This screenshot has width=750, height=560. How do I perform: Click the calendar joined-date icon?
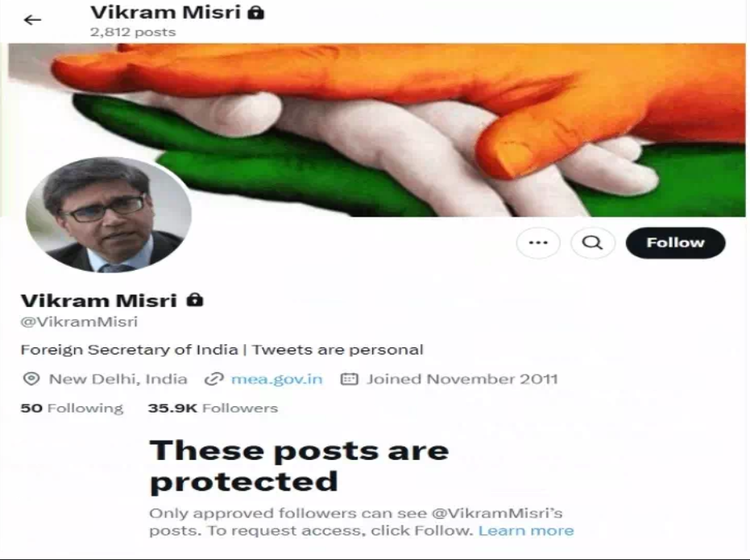click(x=349, y=380)
